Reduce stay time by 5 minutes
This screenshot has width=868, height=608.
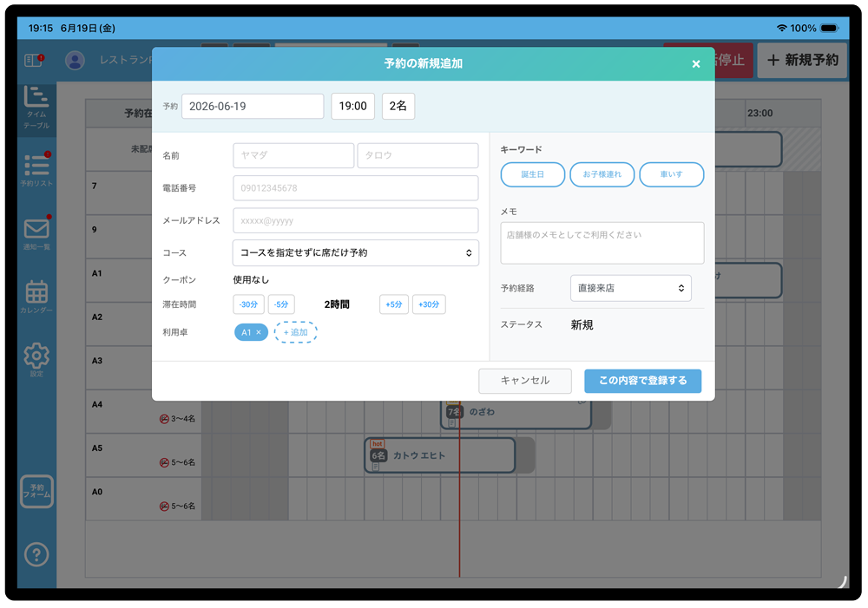coord(281,304)
